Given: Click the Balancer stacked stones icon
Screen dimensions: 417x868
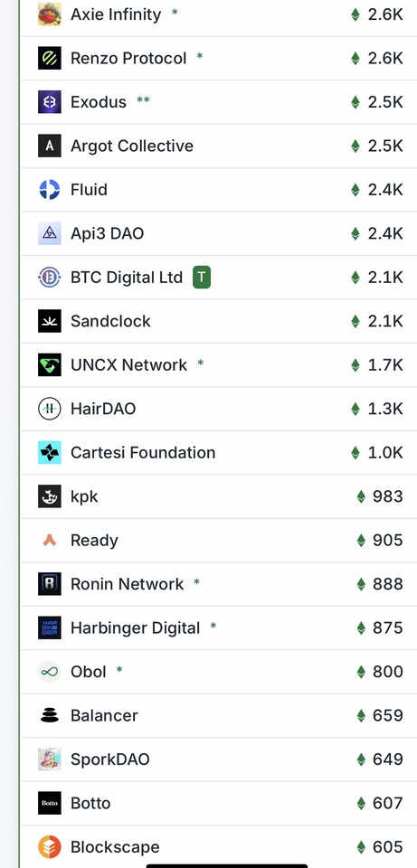Looking at the screenshot, I should [x=49, y=715].
